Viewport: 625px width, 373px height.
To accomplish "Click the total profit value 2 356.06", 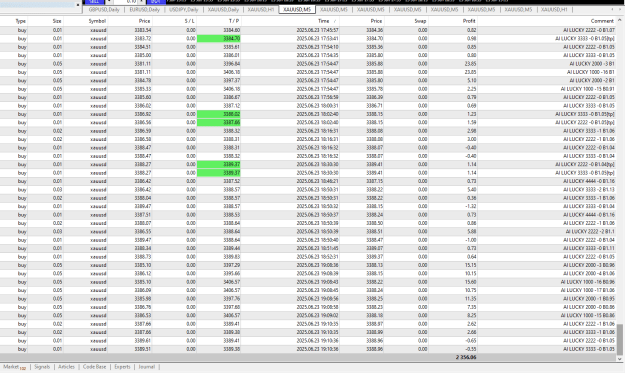I will (x=466, y=357).
